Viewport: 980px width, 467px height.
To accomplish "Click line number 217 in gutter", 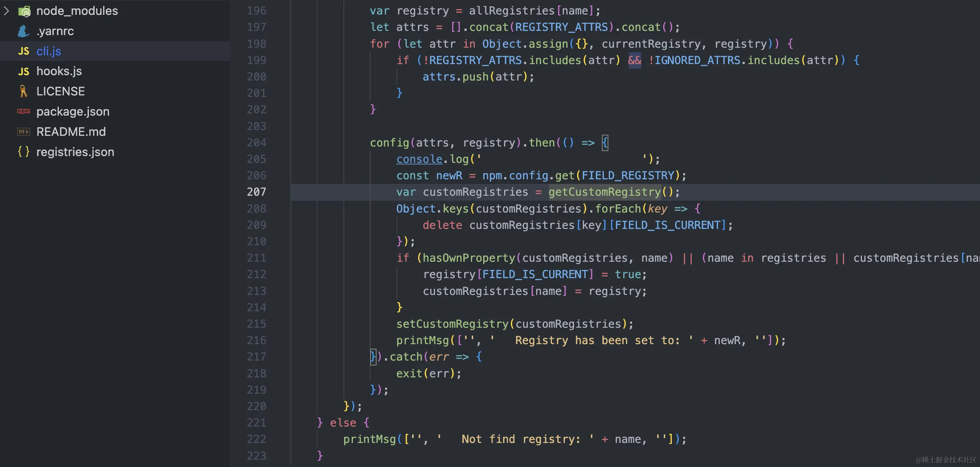I will click(x=256, y=357).
